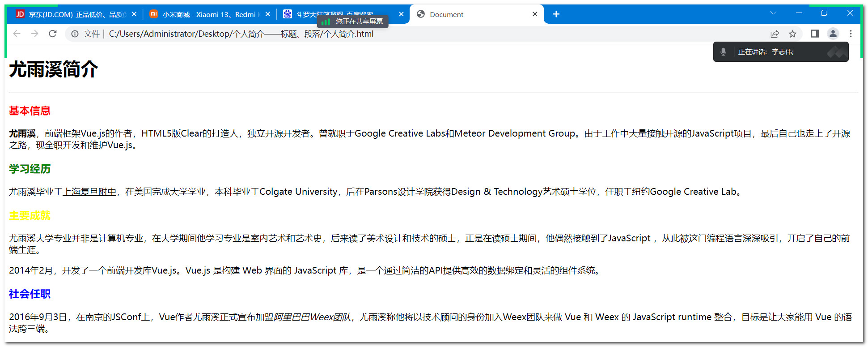Click the green signal bars sharing icon

tap(326, 21)
